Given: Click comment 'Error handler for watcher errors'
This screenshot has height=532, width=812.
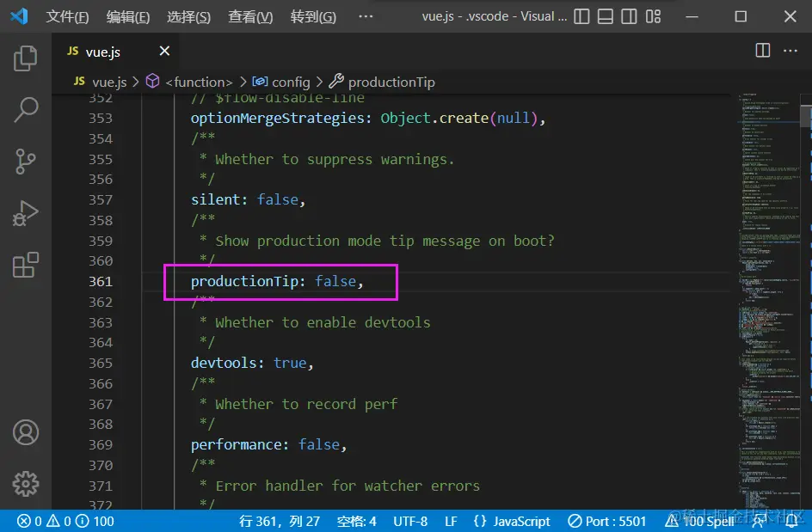Looking at the screenshot, I should 348,486.
